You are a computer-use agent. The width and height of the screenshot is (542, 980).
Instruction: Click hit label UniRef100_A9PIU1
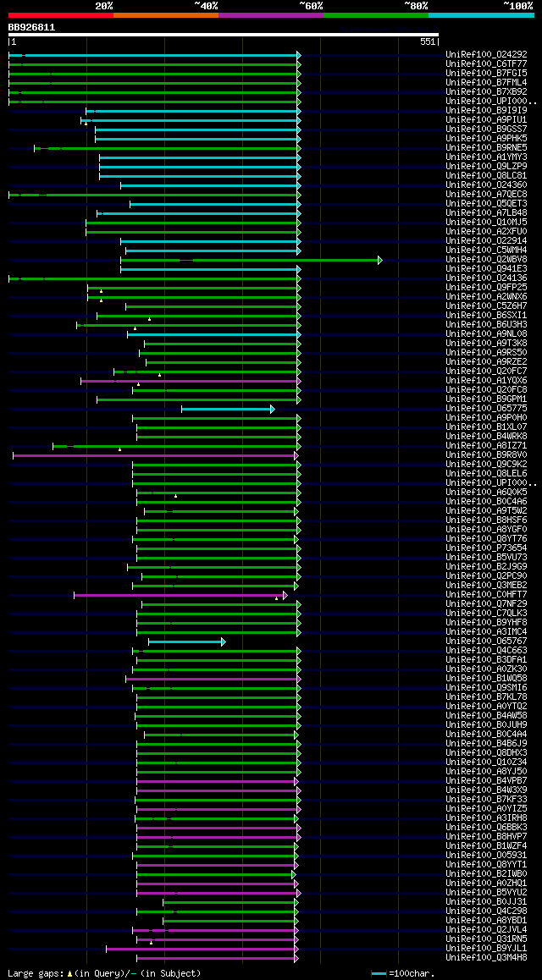(x=486, y=119)
